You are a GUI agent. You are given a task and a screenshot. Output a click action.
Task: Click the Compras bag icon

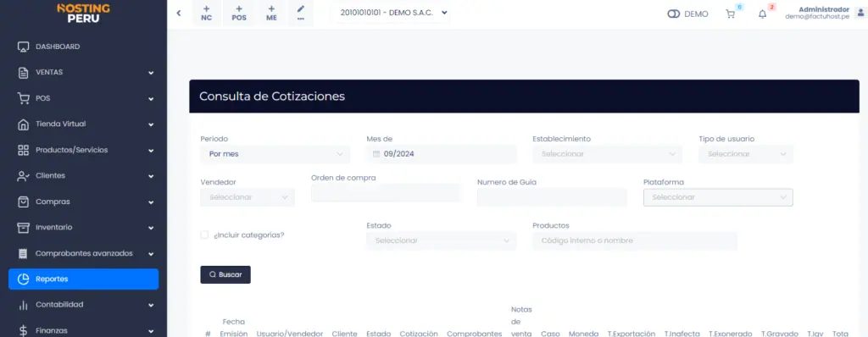click(x=23, y=202)
